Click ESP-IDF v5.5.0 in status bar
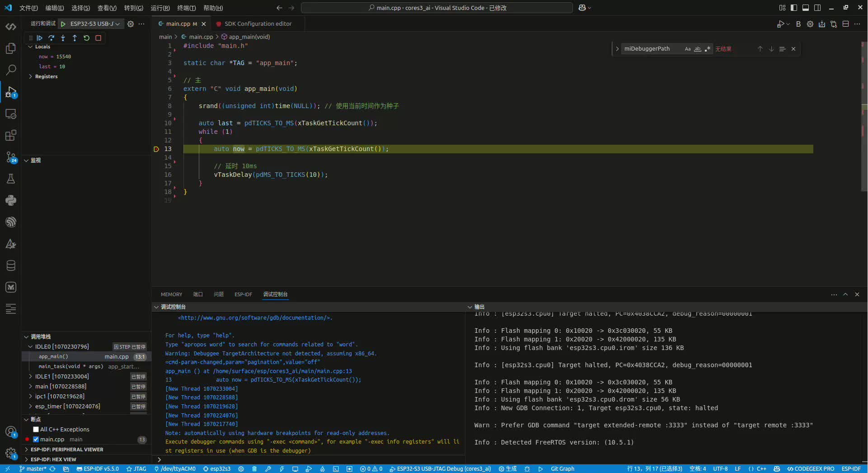The width and height of the screenshot is (868, 473). pos(98,469)
